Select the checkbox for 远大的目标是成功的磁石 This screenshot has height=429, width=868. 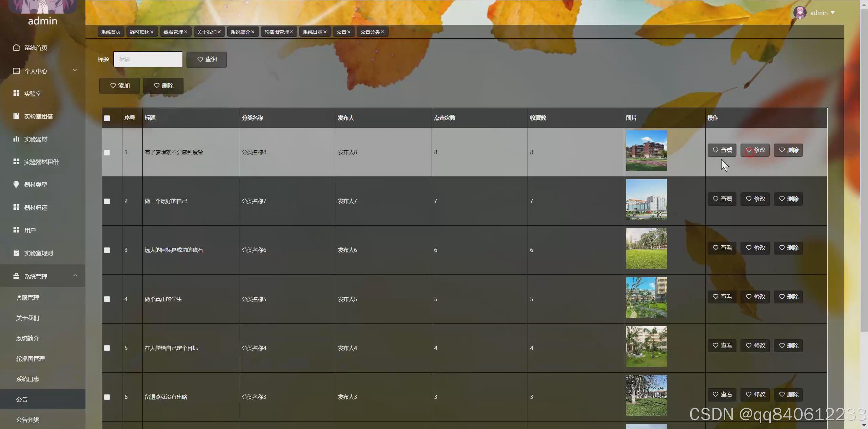[107, 250]
